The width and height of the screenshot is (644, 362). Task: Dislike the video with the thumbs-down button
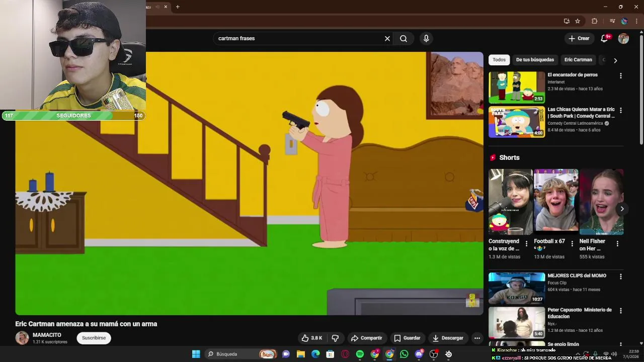tap(335, 338)
